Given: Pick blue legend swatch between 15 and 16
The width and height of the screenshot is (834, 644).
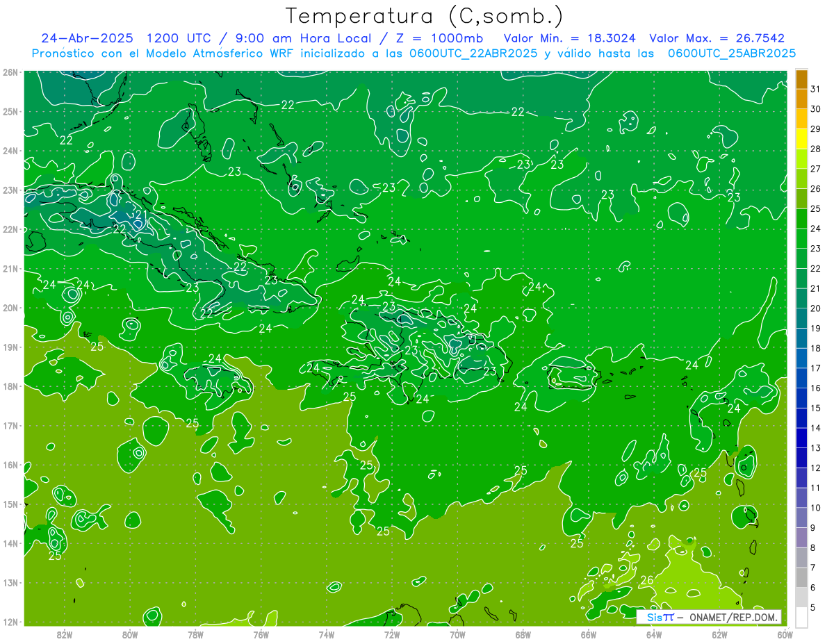Looking at the screenshot, I should click(801, 398).
